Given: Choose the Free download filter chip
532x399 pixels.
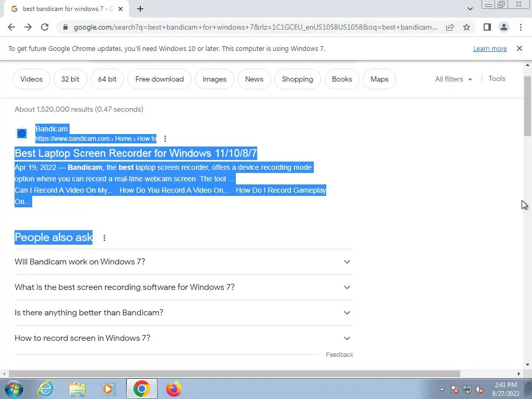Looking at the screenshot, I should click(x=159, y=79).
